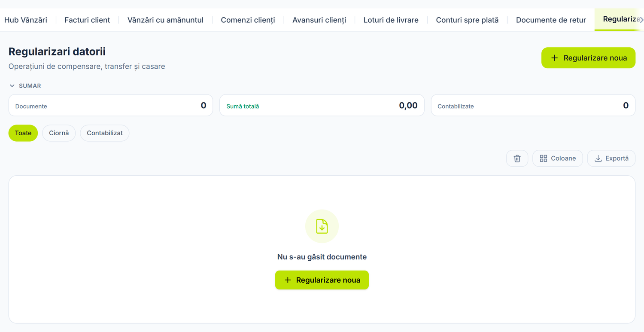
Task: Collapse the SUMAR section chevron
Action: (x=12, y=86)
